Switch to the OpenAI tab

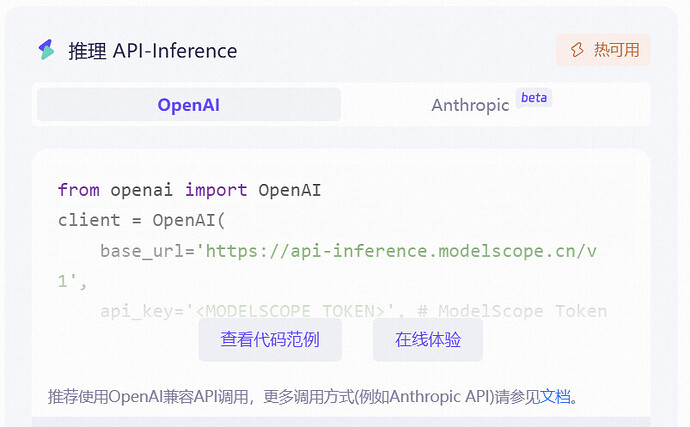189,105
